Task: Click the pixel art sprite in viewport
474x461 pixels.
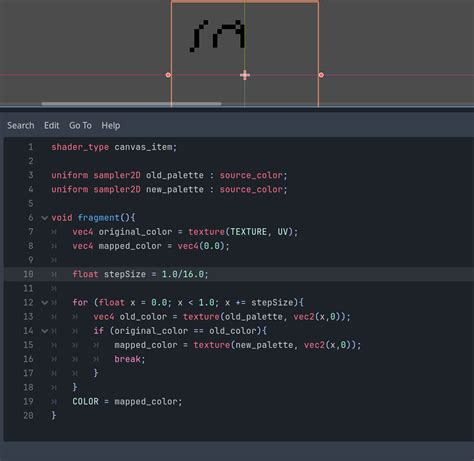Action: 217,36
